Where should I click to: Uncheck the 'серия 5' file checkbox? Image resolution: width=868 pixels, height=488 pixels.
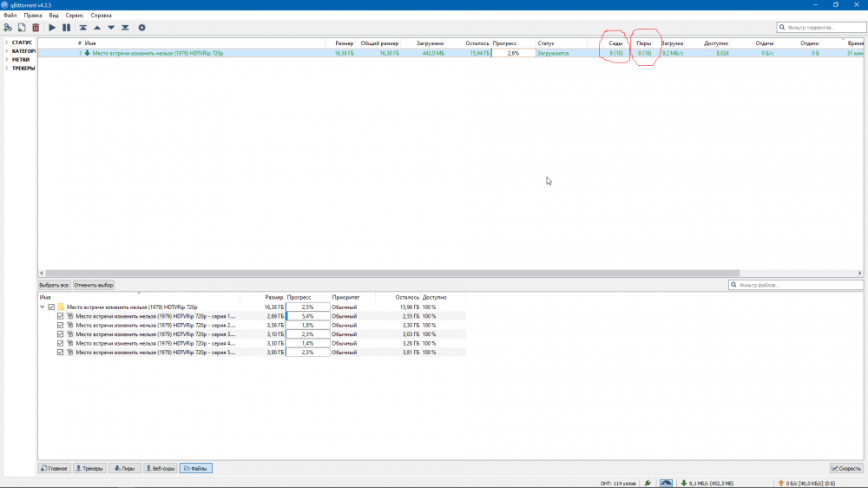61,353
